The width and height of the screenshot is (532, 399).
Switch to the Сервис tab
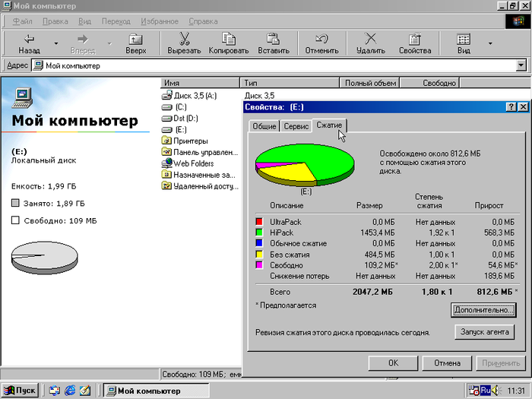click(x=296, y=126)
